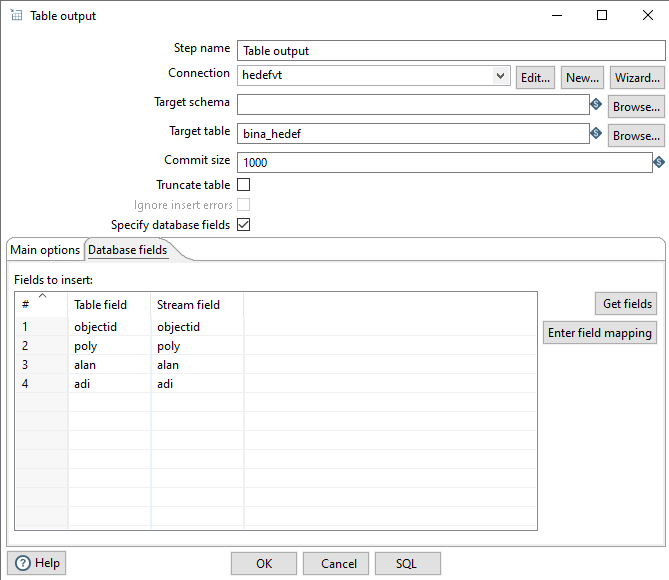Click the Stream field column header
This screenshot has width=669, height=580.
[197, 305]
